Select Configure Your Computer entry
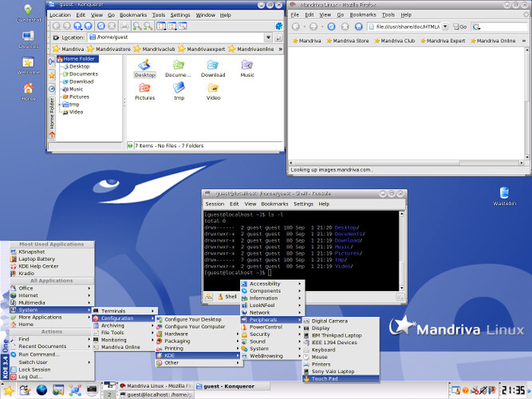 [x=198, y=326]
